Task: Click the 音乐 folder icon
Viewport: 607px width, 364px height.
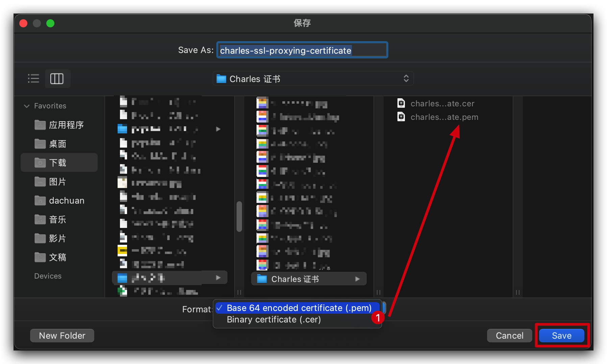Action: (40, 219)
